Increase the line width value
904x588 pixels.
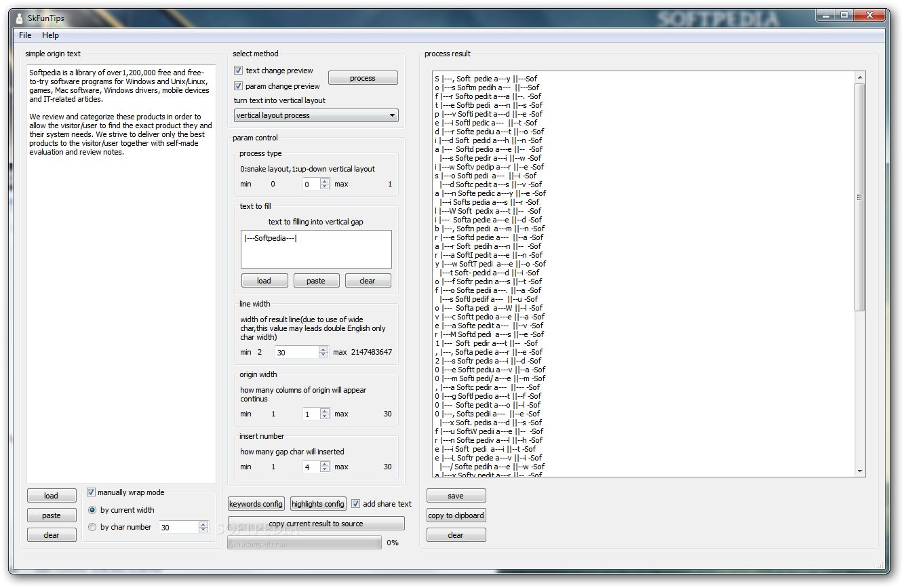[325, 349]
